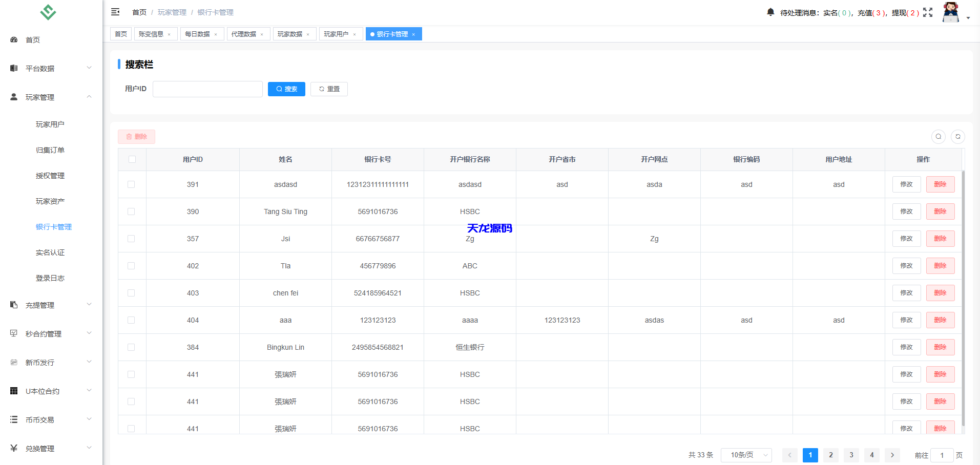
Task: Check the row checkbox for user 391
Action: tap(132, 184)
